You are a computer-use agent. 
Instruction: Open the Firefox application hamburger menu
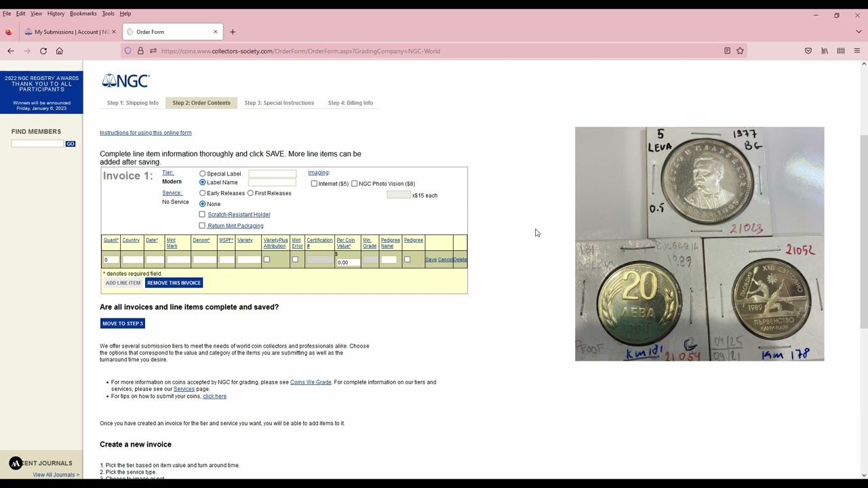857,51
